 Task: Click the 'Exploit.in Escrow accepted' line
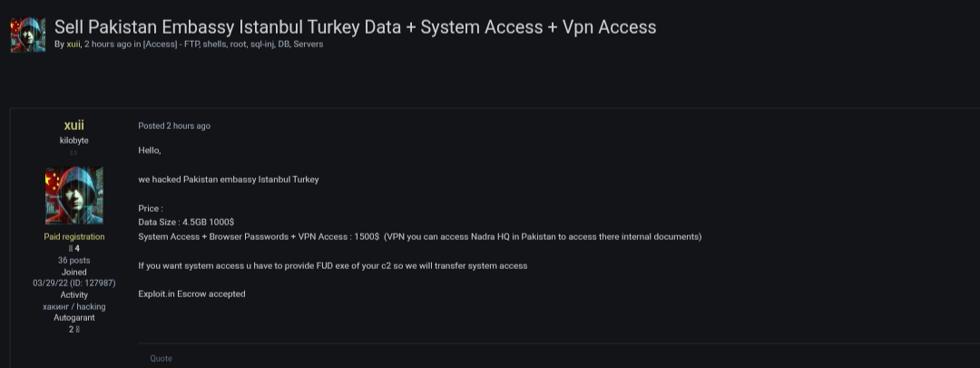[191, 293]
